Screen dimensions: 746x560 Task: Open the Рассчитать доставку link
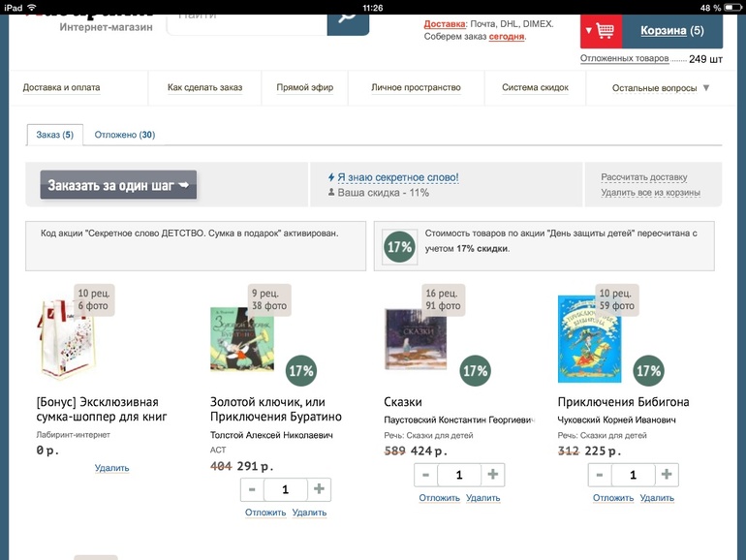coord(643,177)
